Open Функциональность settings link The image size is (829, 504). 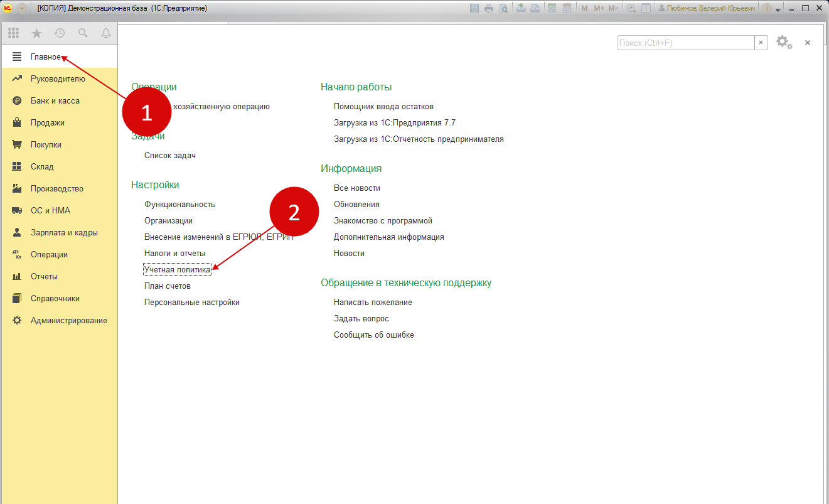179,204
